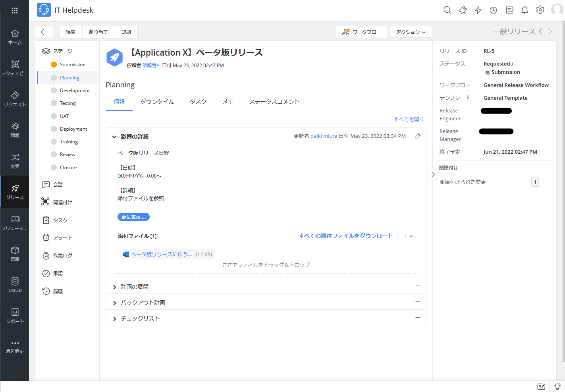
Task: Click the pencil to edit 影響の詳細
Action: coord(417,136)
